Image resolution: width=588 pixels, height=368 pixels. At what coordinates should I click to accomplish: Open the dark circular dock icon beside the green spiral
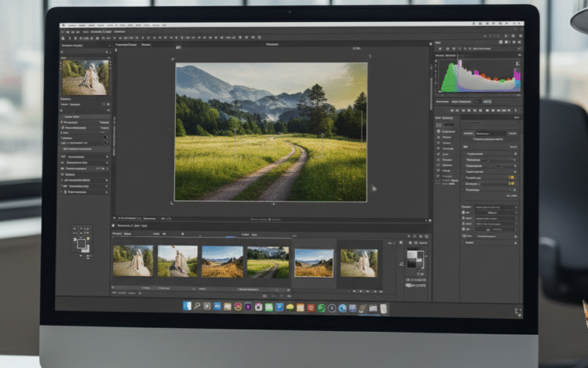[331, 308]
